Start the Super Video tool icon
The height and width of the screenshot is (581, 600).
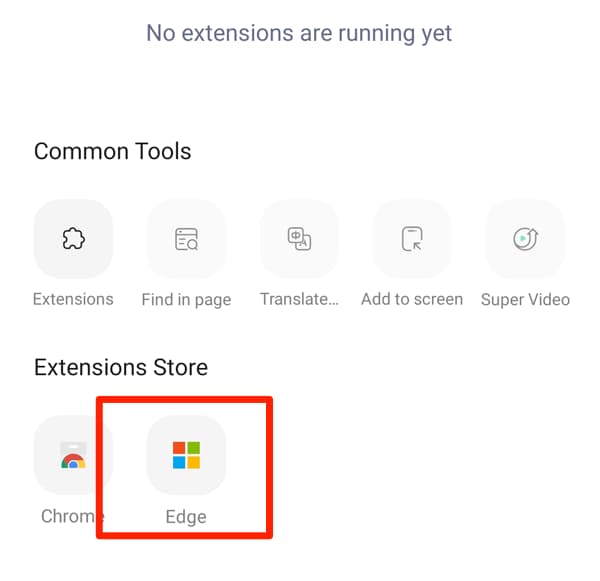(525, 239)
